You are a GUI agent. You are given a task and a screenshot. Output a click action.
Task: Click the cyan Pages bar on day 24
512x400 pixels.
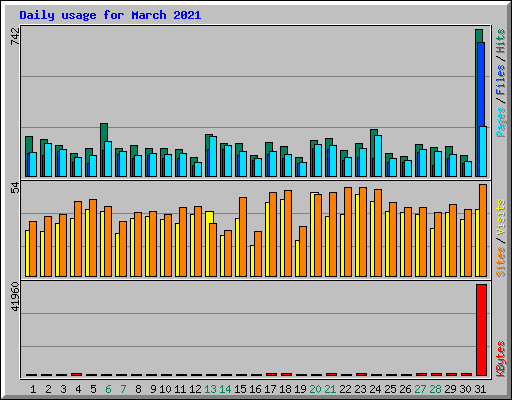pos(378,156)
